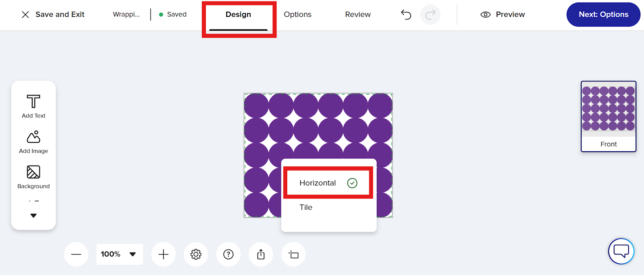Click the Next: Options button
The height and width of the screenshot is (275, 644).
[x=603, y=15]
